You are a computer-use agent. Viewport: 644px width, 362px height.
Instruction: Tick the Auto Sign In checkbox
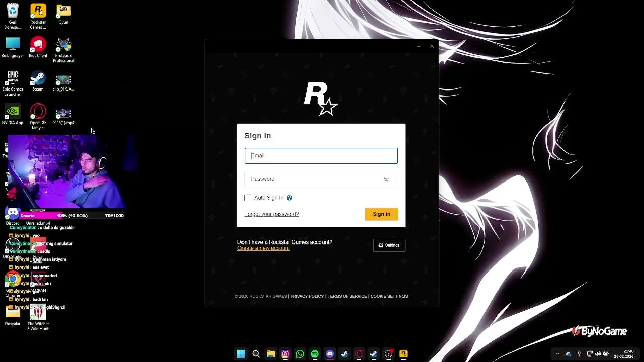point(248,198)
